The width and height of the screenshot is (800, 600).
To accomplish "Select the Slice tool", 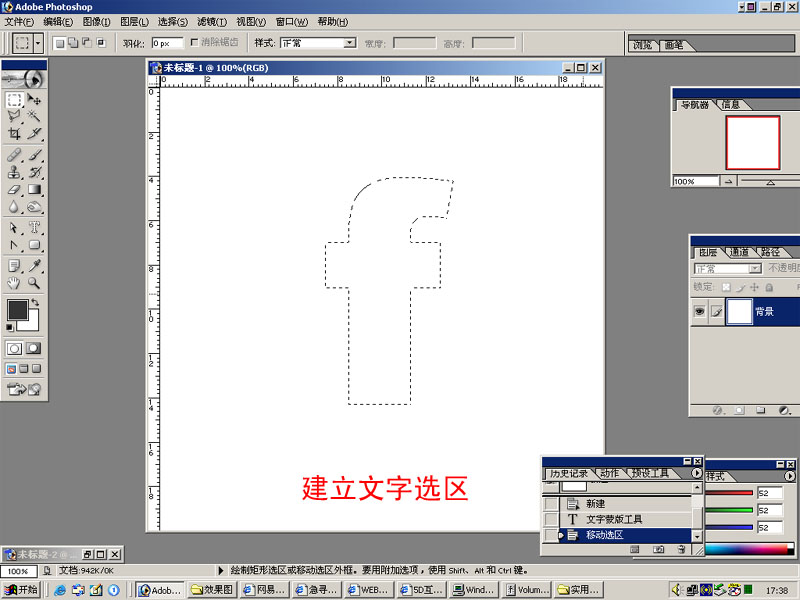I will pyautogui.click(x=34, y=134).
